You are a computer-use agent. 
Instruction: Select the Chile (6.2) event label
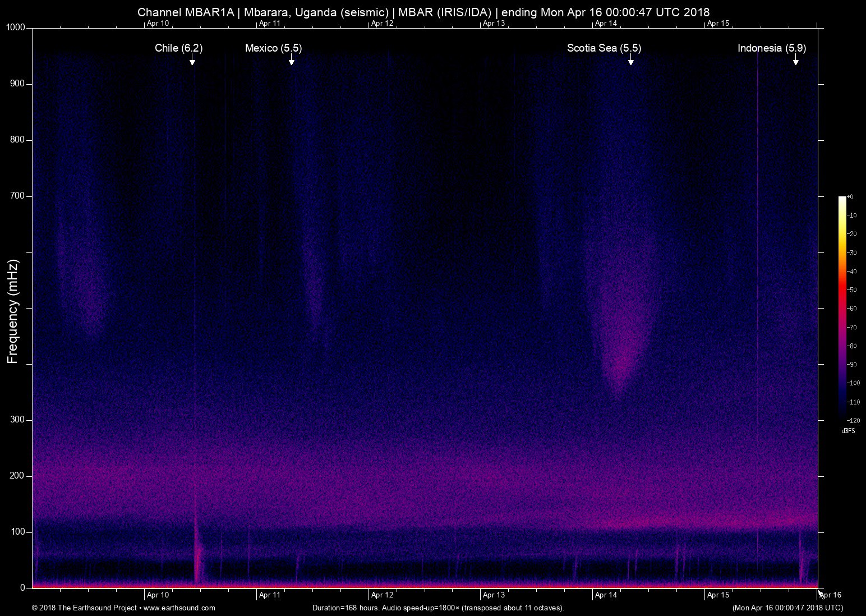(x=178, y=48)
